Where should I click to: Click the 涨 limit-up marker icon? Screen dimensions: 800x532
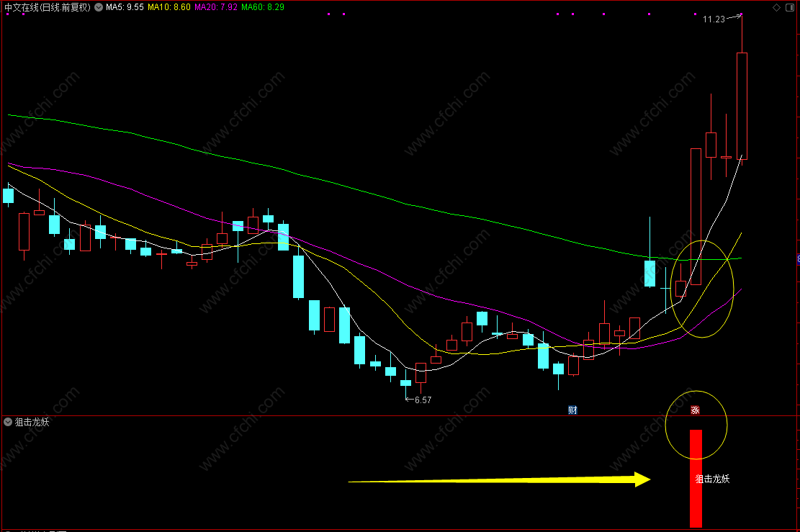click(695, 410)
